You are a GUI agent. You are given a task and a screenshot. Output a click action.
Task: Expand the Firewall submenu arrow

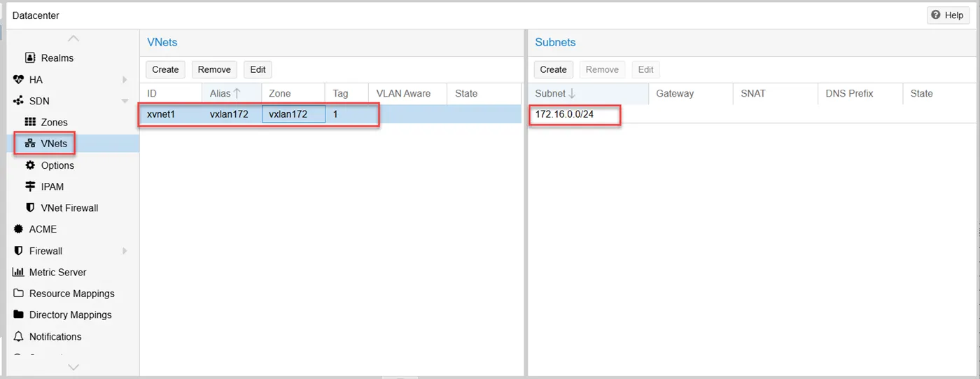pos(125,251)
